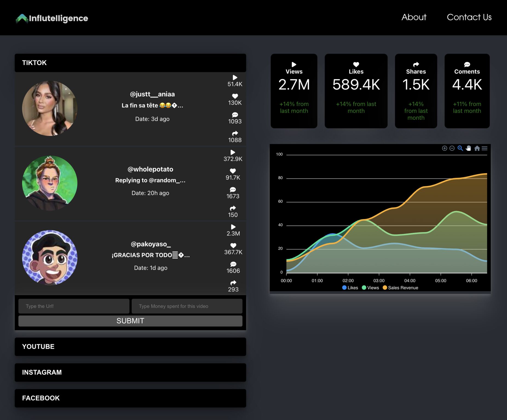
Task: Select the 1.5K Shares value
Action: (x=416, y=84)
